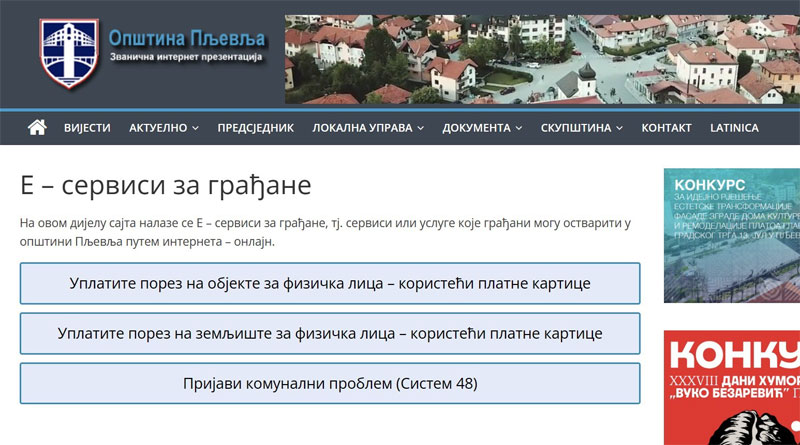Go to the ПРЕДСЈЕДНИК page
800x445 pixels.
[x=255, y=128]
